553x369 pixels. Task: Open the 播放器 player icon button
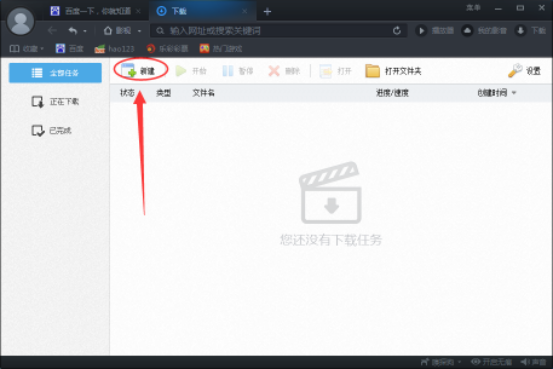coord(421,31)
